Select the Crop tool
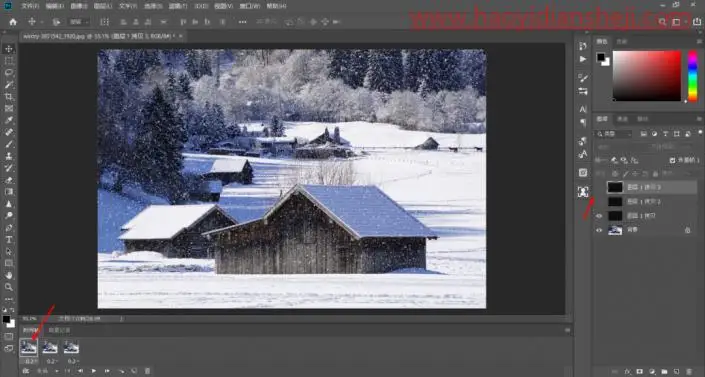 (9, 96)
